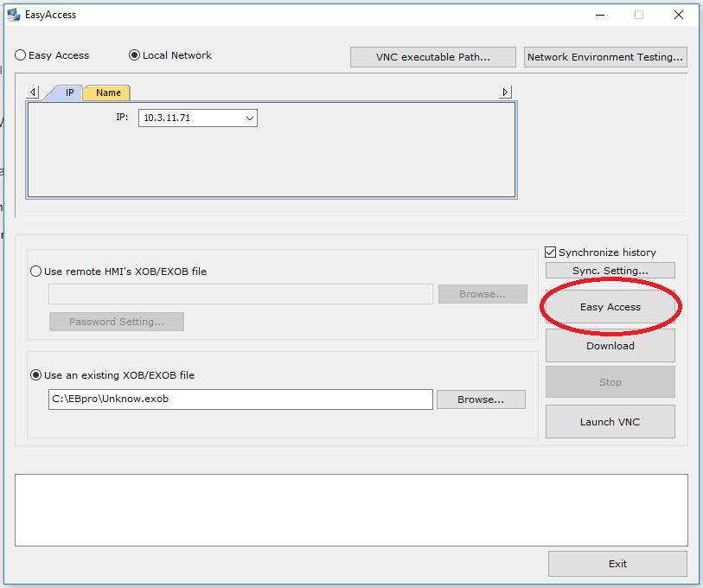Viewport: 703px width, 588px height.
Task: Select the Local Network radio button
Action: point(135,54)
